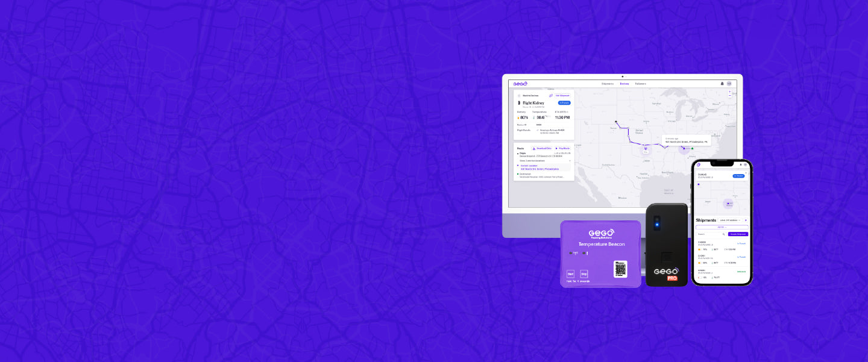This screenshot has height=362, width=868.
Task: Zoom in on the map with plus
Action: [729, 92]
